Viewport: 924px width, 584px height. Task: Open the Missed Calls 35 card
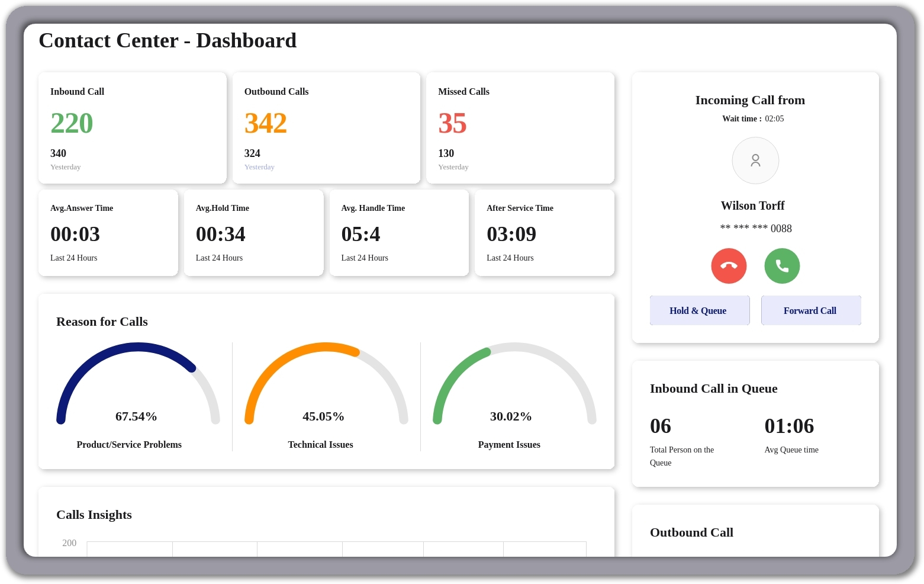click(520, 127)
